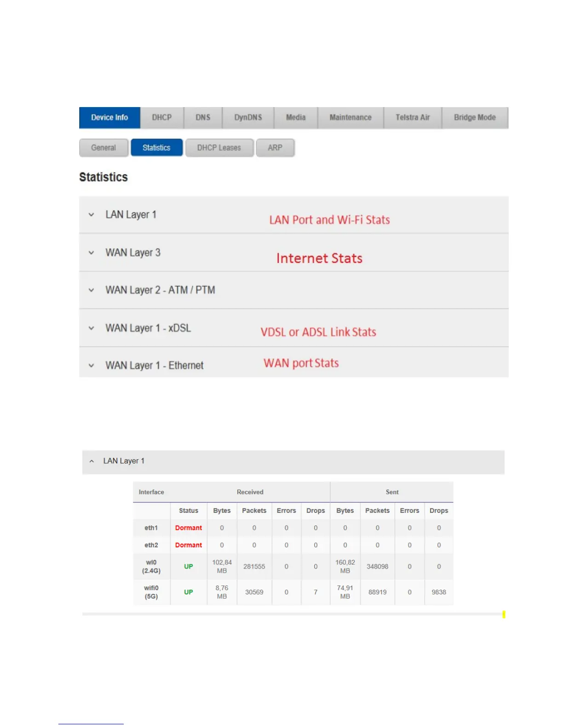Click the WAN Layer 1 - xDSL title
The image size is (563, 728).
click(x=148, y=328)
